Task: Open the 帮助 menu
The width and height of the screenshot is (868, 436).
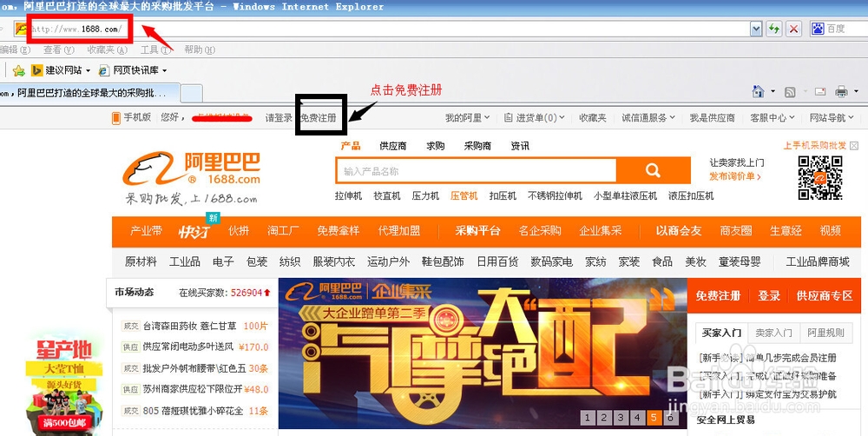Action: tap(200, 50)
